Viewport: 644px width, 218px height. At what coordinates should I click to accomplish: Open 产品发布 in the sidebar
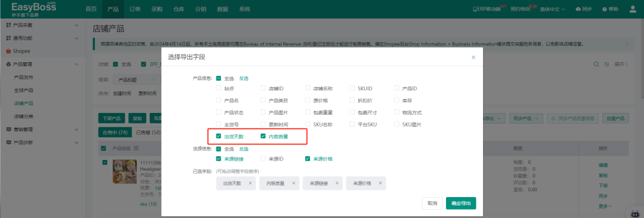tap(23, 77)
